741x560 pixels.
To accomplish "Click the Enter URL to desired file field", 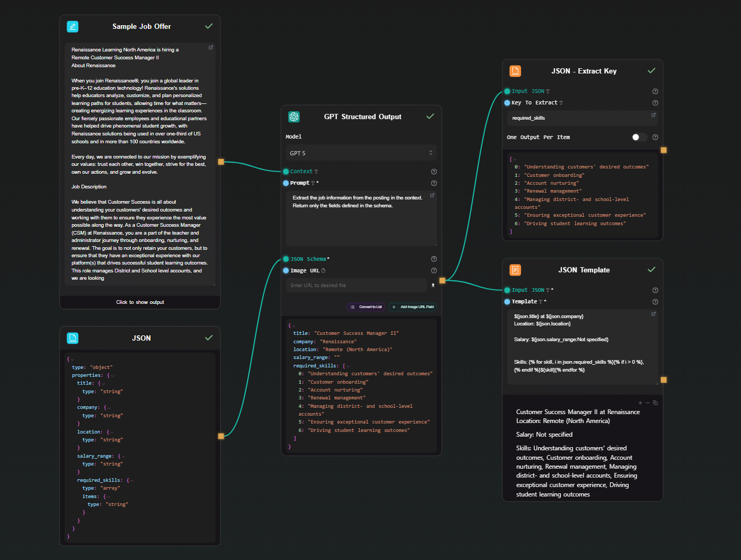I will click(357, 286).
